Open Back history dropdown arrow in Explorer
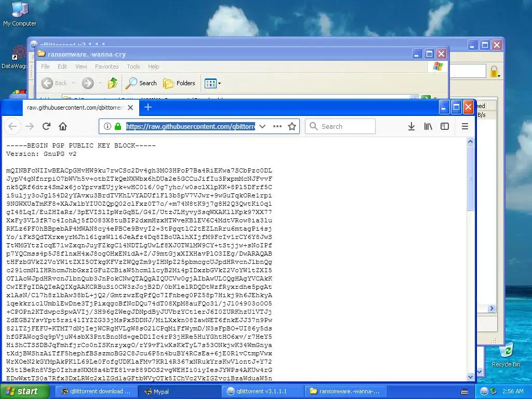This screenshot has height=399, width=532. point(73,83)
